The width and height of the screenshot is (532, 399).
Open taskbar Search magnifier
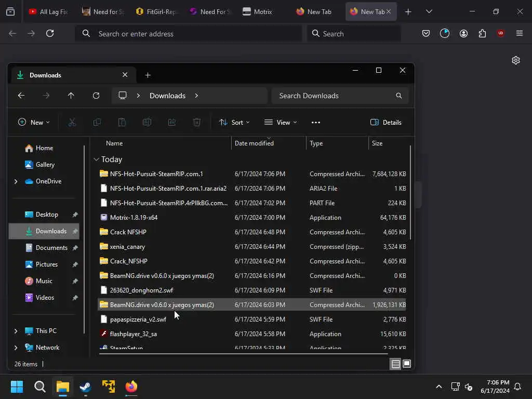(39, 387)
